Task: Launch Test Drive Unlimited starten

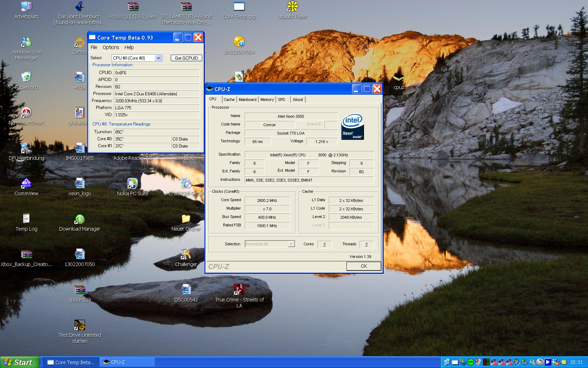Action: click(x=79, y=325)
